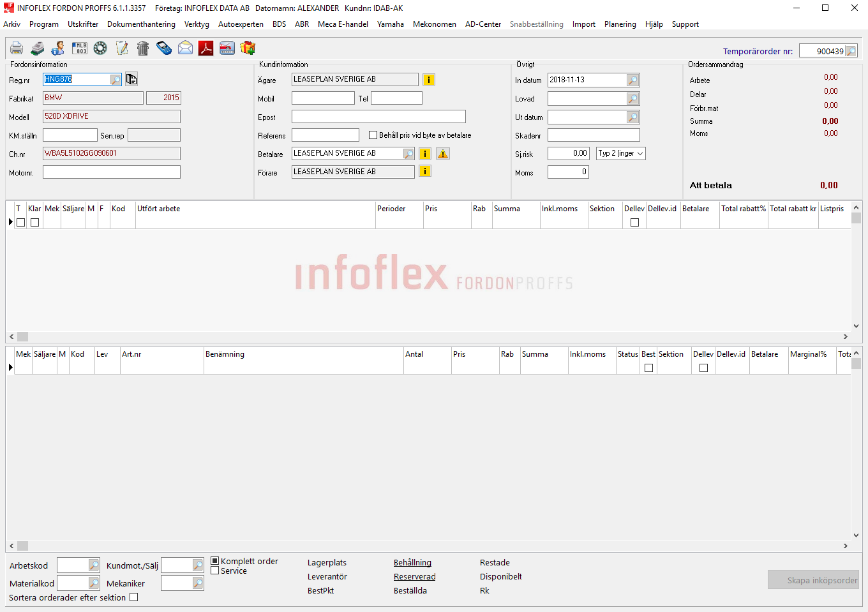Image resolution: width=868 pixels, height=612 pixels.
Task: Toggle the Klar checkbox in work rows
Action: point(35,223)
